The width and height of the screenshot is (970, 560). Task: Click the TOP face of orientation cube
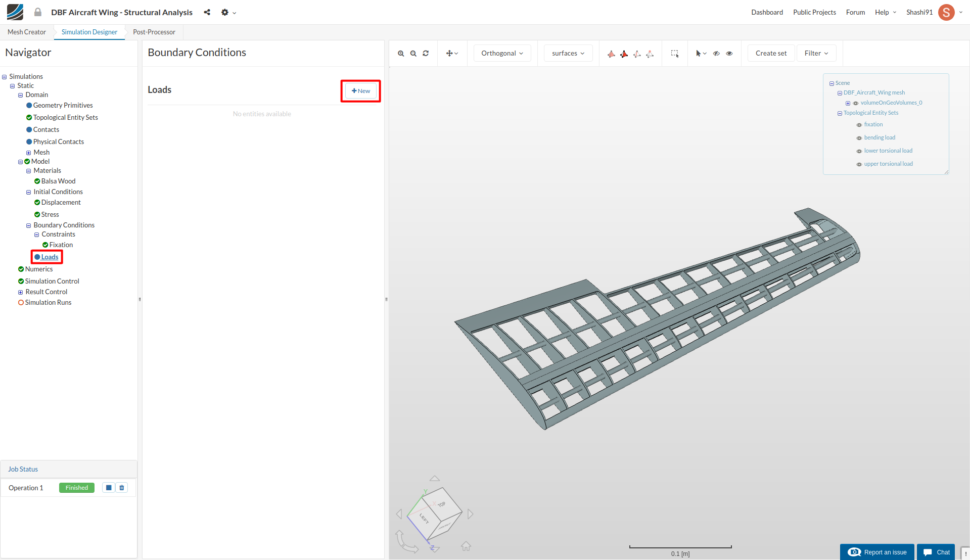point(442,504)
